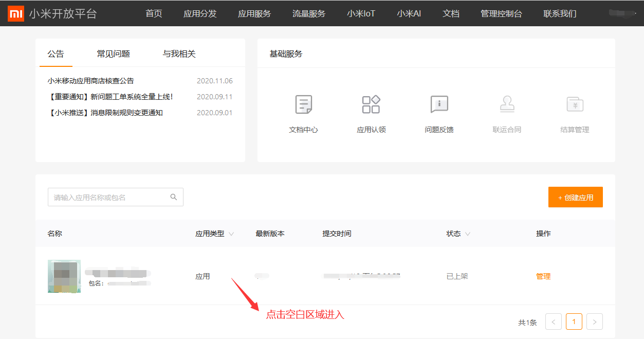Open 流量服务 menu item
Image resolution: width=644 pixels, height=339 pixels.
click(x=309, y=14)
